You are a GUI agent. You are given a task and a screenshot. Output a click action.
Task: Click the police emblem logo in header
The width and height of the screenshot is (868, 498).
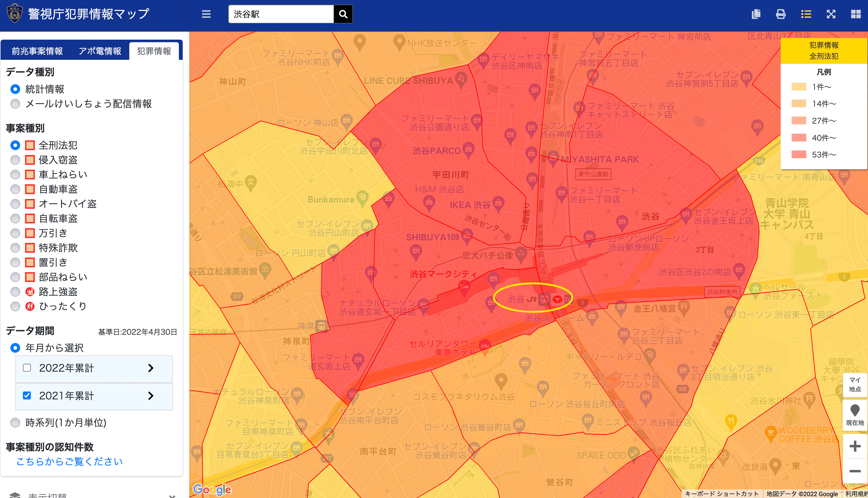(x=15, y=14)
